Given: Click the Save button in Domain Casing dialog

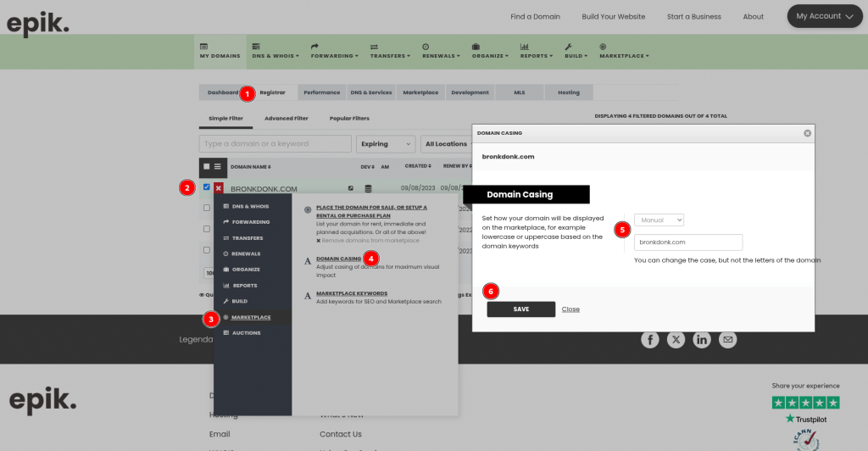Looking at the screenshot, I should [521, 309].
